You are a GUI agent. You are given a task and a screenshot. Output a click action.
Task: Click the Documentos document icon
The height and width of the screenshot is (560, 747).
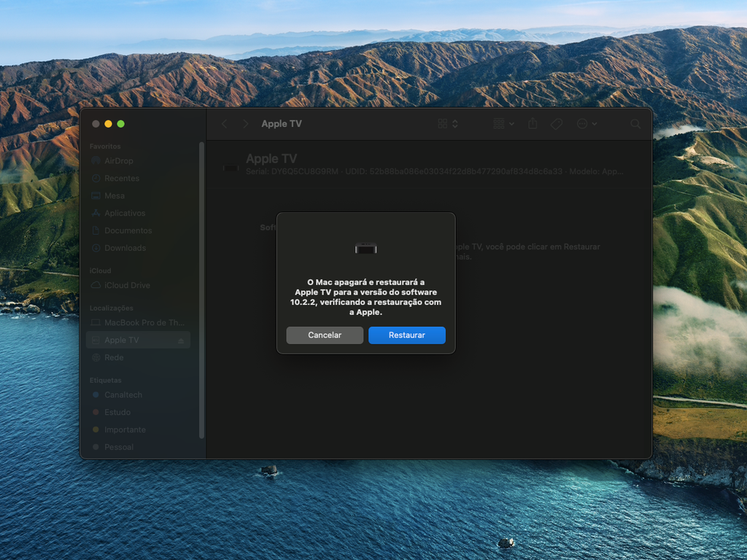pos(96,230)
